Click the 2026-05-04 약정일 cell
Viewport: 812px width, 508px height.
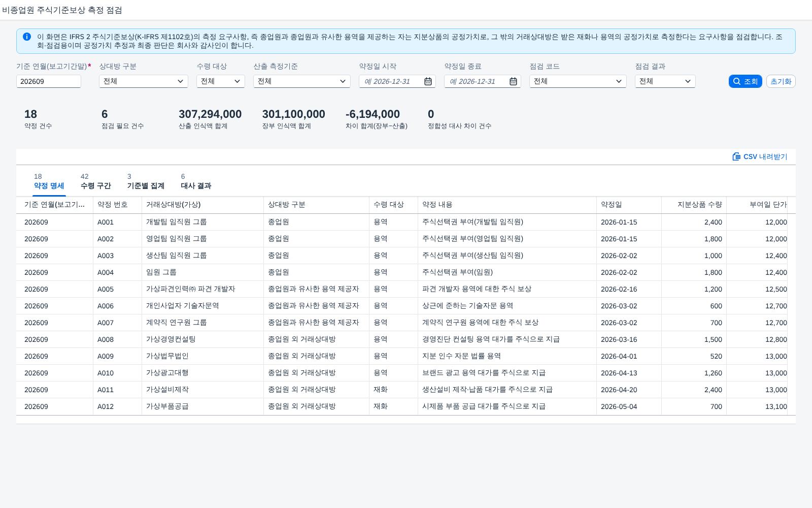coord(629,406)
